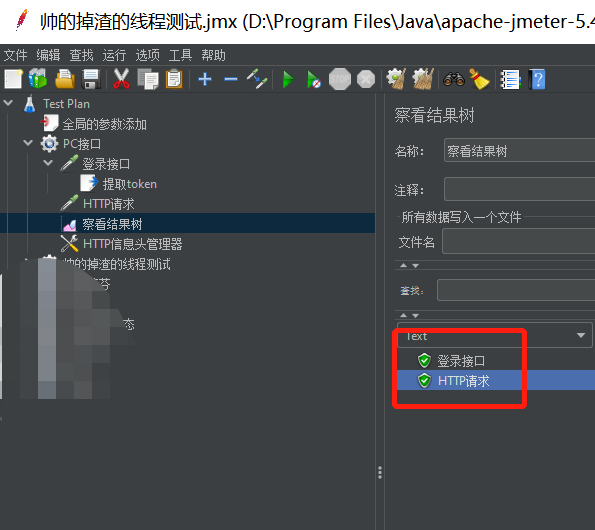The width and height of the screenshot is (595, 530).
Task: Select 登录接口 sampler in tree
Action: [x=106, y=164]
